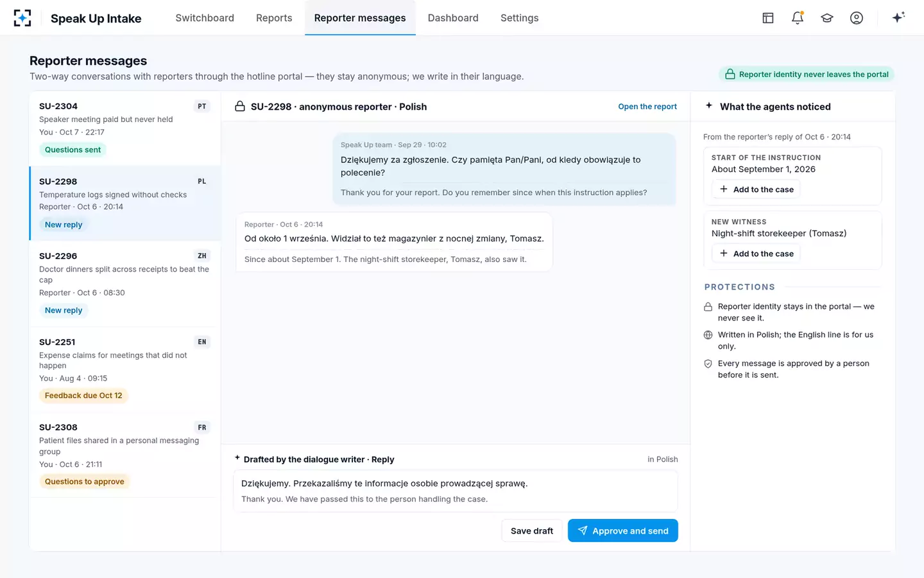Open the user account profile icon
Image resolution: width=924 pixels, height=578 pixels.
(857, 18)
